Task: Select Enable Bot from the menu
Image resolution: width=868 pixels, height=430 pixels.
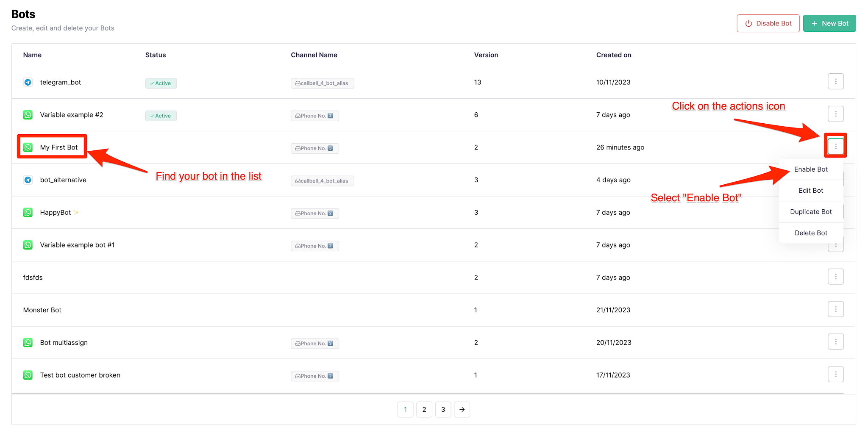Action: (811, 169)
